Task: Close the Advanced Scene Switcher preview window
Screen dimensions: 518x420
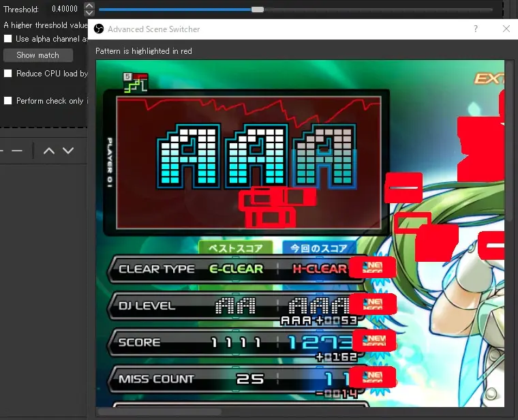Action: point(506,29)
